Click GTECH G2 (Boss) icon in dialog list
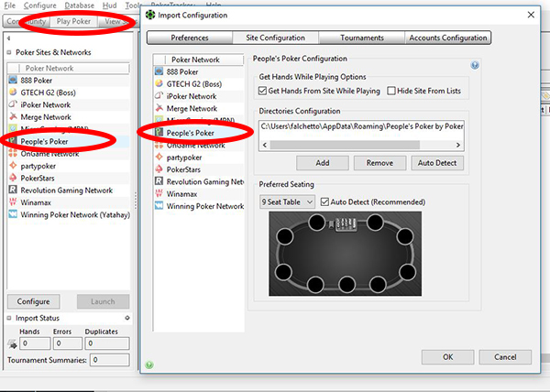 click(159, 83)
